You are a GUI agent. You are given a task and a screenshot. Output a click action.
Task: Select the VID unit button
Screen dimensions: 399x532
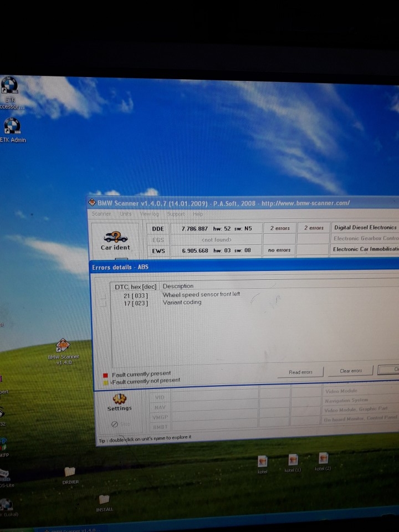click(x=160, y=397)
